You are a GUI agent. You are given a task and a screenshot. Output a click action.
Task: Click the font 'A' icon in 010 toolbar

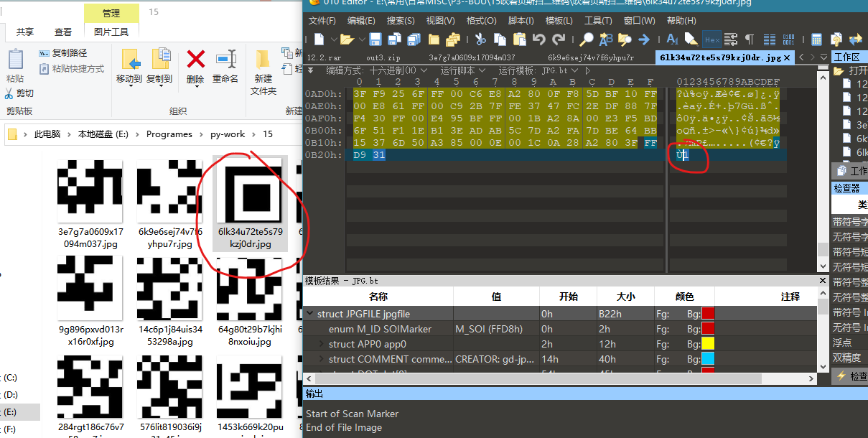point(672,39)
